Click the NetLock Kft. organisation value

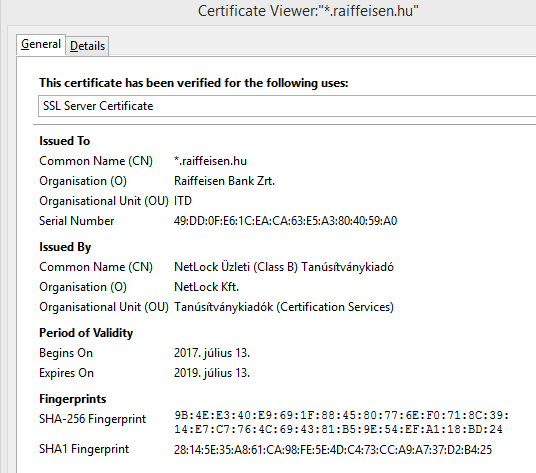(206, 287)
